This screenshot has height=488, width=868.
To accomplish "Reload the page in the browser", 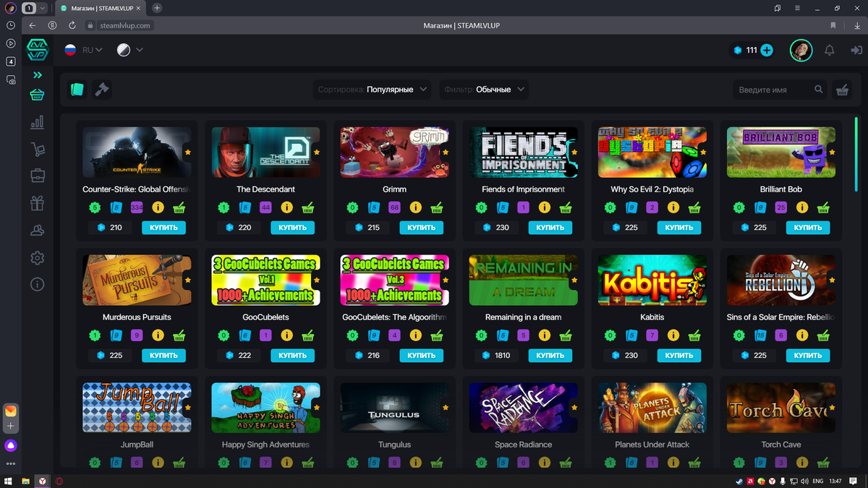I will [72, 25].
